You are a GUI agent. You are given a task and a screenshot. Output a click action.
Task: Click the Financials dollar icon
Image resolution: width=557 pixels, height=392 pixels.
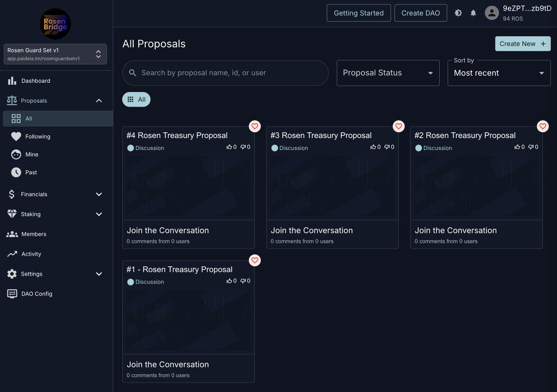12,194
